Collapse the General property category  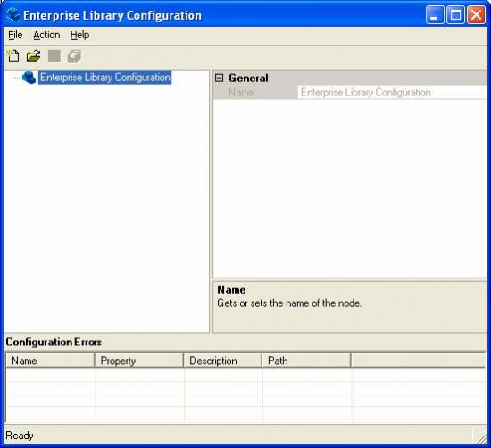pyautogui.click(x=220, y=78)
